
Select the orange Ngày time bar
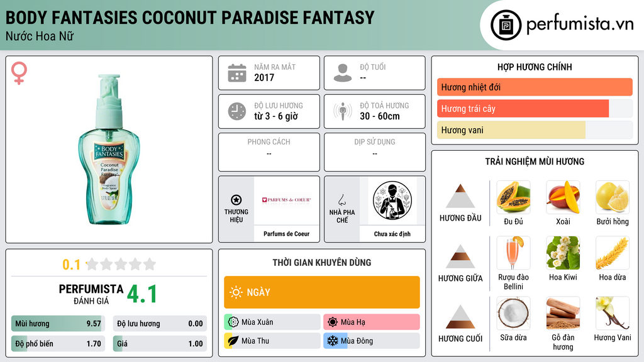[322, 292]
